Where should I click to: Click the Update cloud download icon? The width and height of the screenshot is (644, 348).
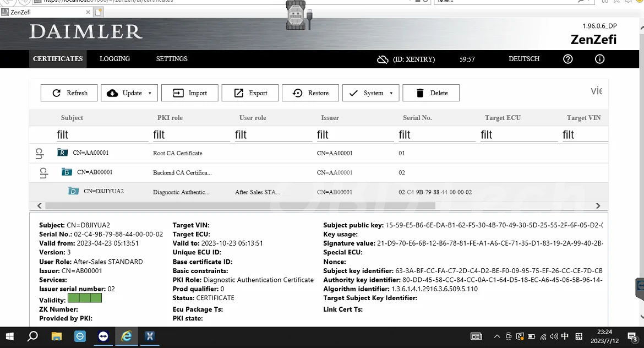(x=112, y=93)
